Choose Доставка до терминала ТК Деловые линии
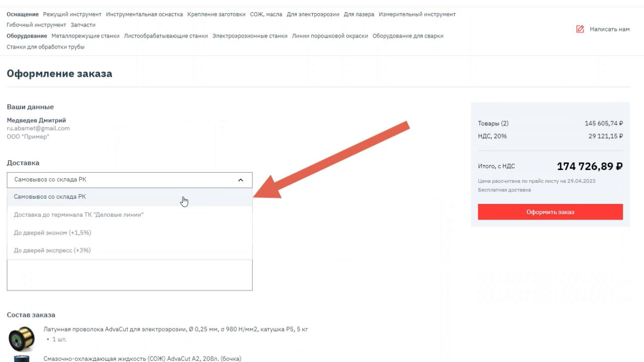The width and height of the screenshot is (644, 362). coord(129,215)
